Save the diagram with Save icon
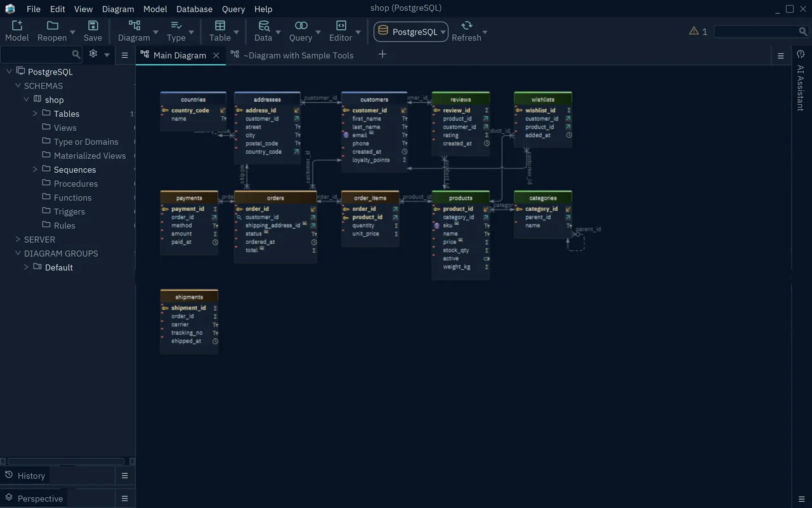The height and width of the screenshot is (508, 812). [x=93, y=25]
